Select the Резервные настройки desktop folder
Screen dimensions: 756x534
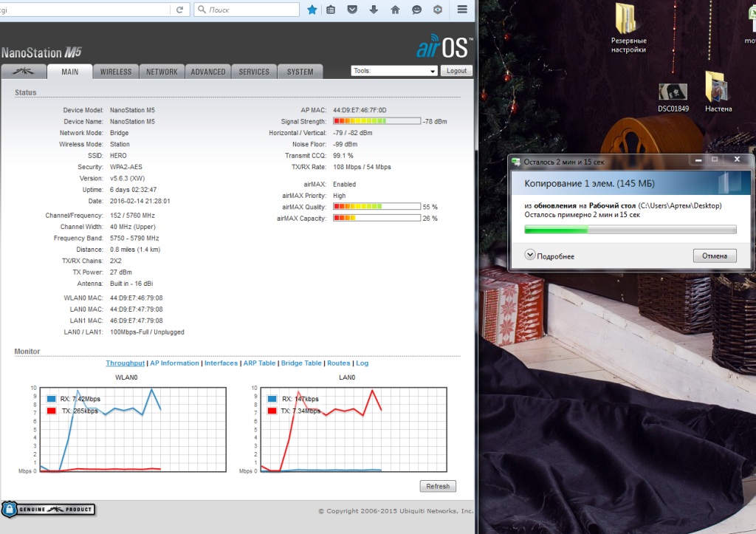(x=628, y=28)
